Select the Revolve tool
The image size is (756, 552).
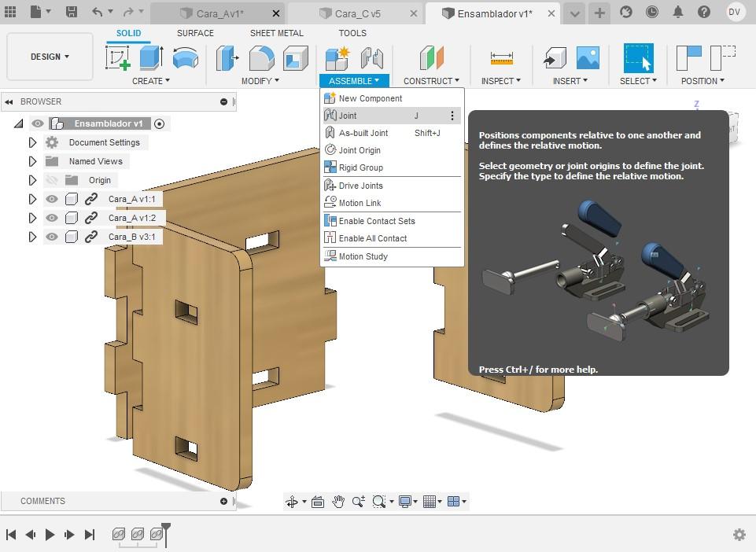pos(185,58)
